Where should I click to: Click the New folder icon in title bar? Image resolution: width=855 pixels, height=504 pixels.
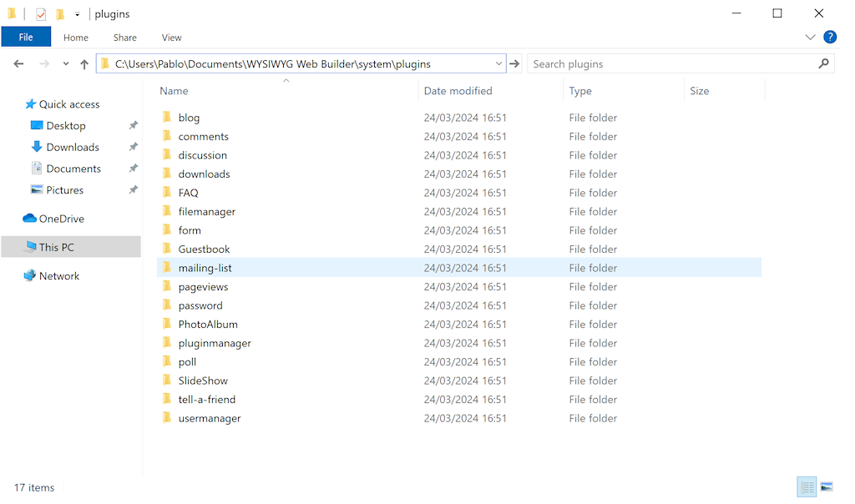60,14
